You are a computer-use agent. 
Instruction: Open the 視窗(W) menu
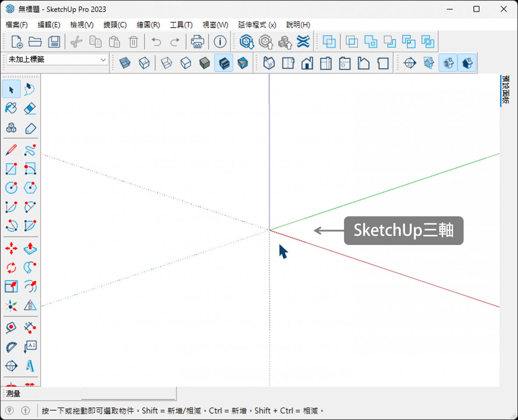215,25
